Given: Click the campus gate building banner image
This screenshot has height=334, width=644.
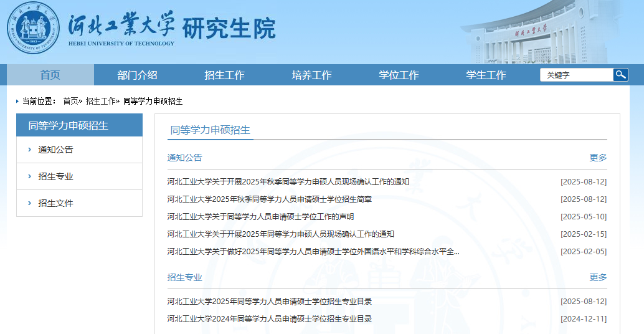Looking at the screenshot, I should (x=542, y=33).
